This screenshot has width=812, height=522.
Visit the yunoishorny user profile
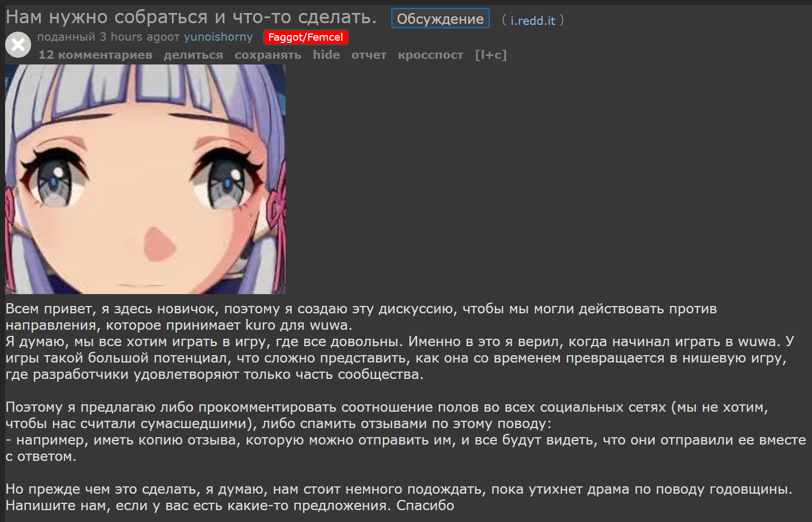pos(218,37)
